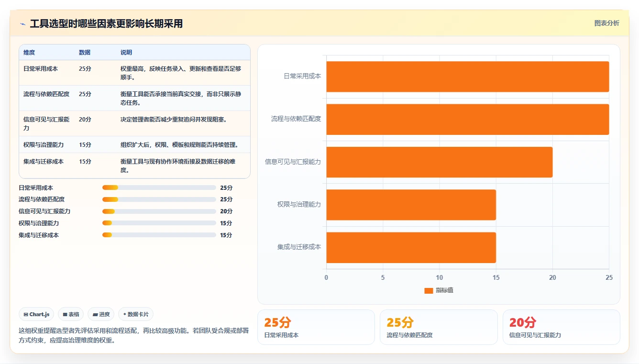This screenshot has width=639, height=364.
Task: Click the 流程与依赖匹配度 chart bar
Action: (x=468, y=119)
